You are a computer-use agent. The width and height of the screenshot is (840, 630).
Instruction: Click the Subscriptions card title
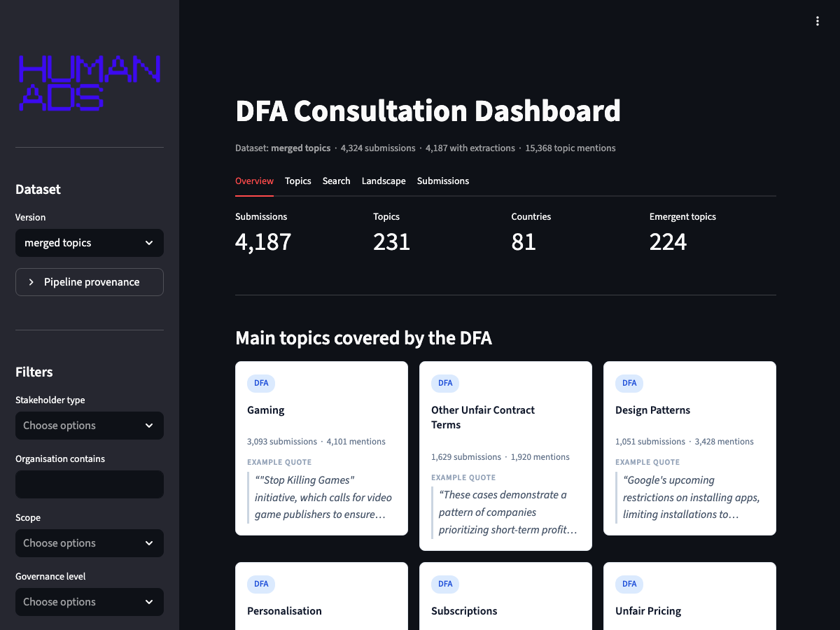click(x=464, y=611)
